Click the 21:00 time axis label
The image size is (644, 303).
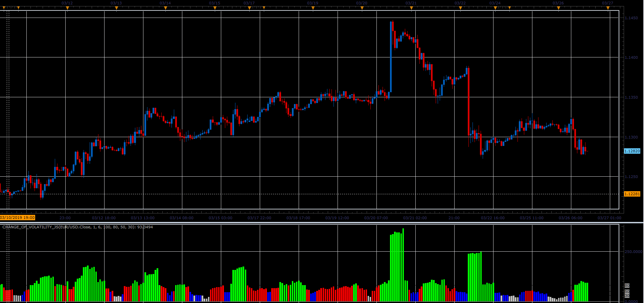pos(454,218)
